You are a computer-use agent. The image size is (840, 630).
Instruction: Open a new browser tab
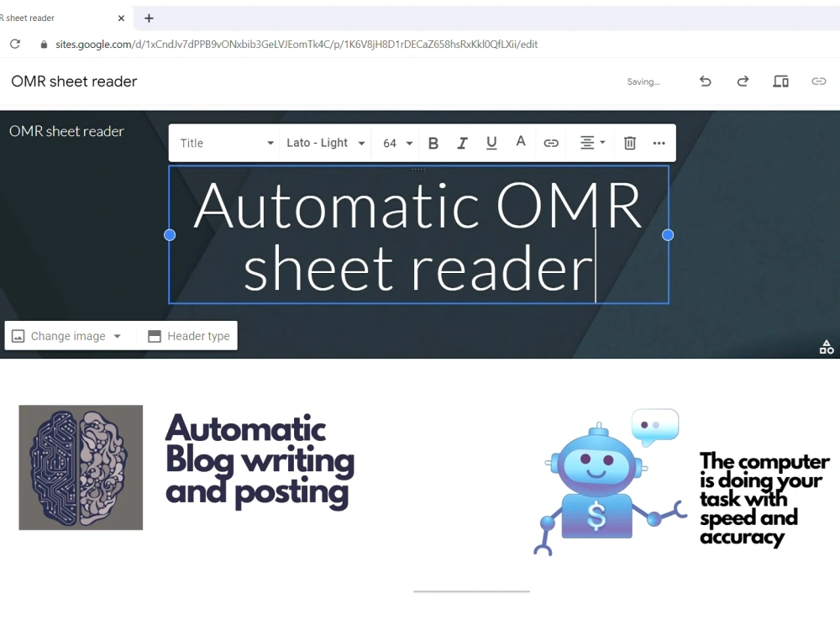[x=149, y=18]
